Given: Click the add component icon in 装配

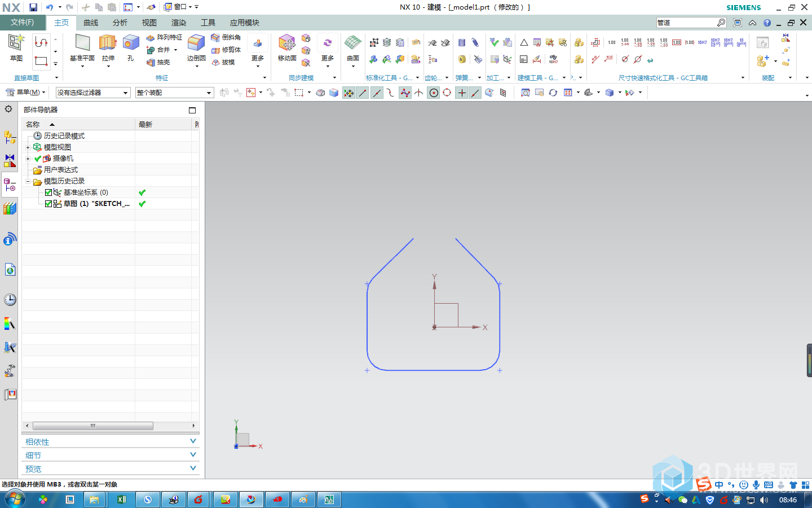Looking at the screenshot, I should (763, 60).
